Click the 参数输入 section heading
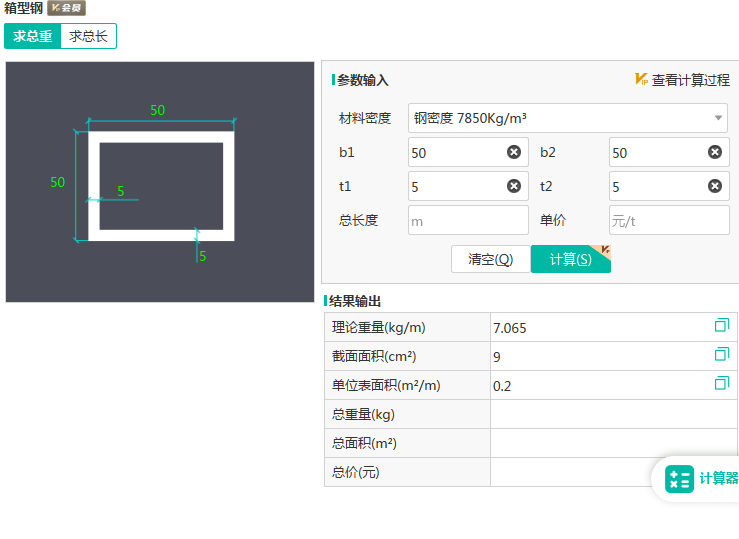The width and height of the screenshot is (739, 539). pyautogui.click(x=362, y=80)
